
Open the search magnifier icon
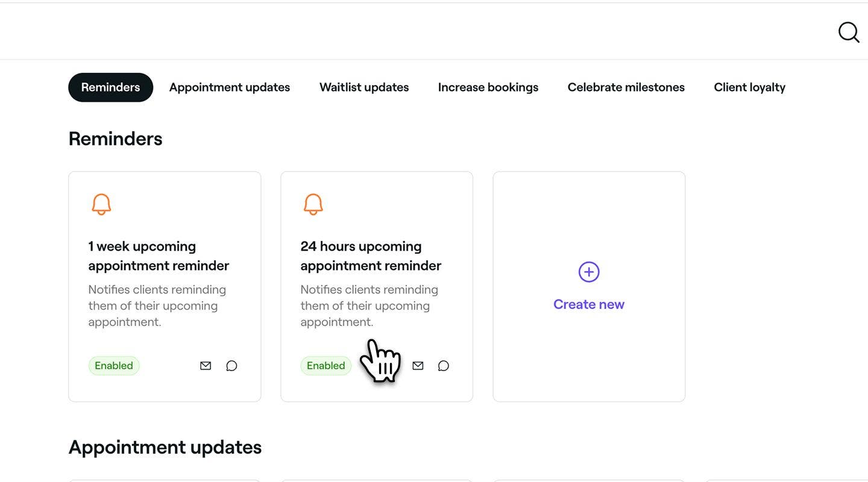tap(849, 32)
